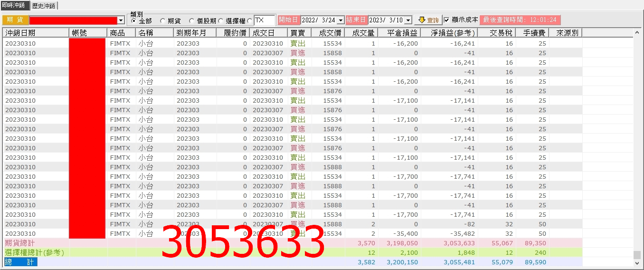Image resolution: width=644 pixels, height=270 pixels.
Task: Click the 結束日 label
Action: click(x=357, y=20)
